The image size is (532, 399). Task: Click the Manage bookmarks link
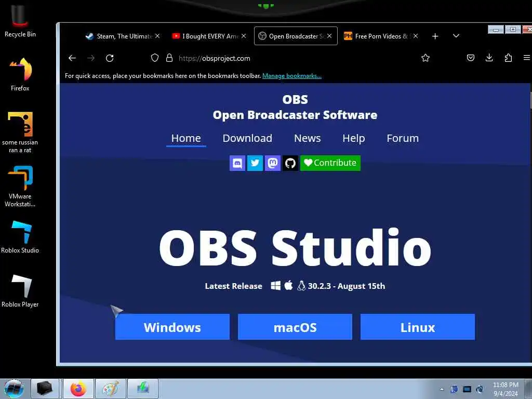click(292, 76)
